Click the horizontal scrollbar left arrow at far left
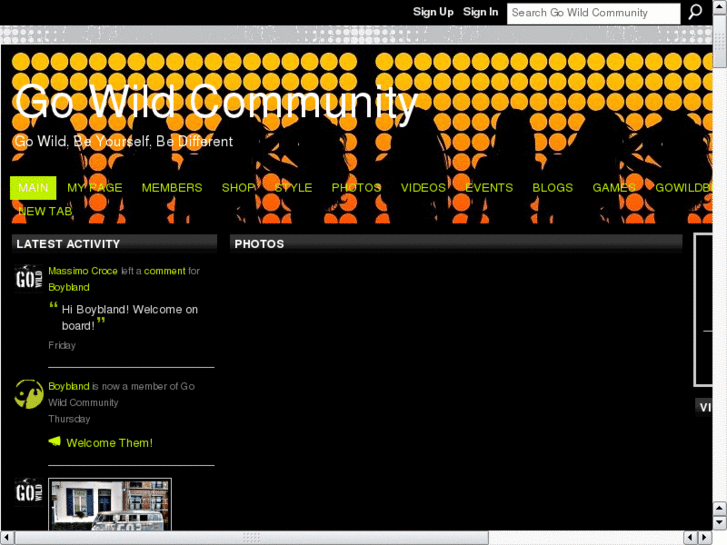Image resolution: width=727 pixels, height=545 pixels. [x=7, y=538]
